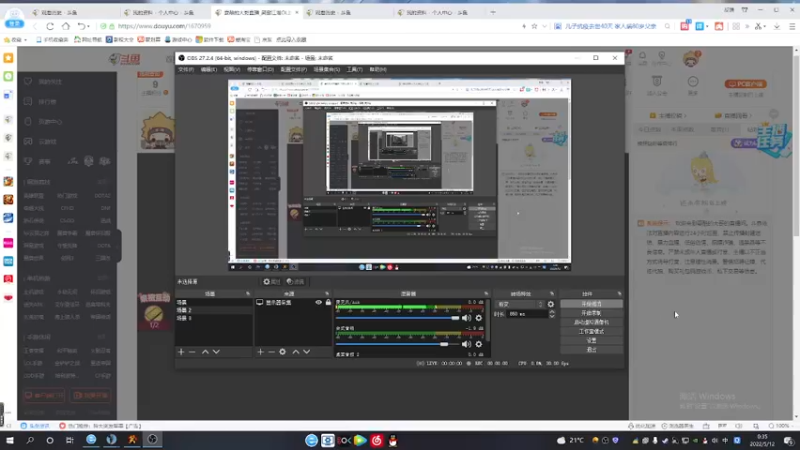Screen dimensions: 800x450
Task: Open OBS Tools menu
Action: (x=354, y=69)
